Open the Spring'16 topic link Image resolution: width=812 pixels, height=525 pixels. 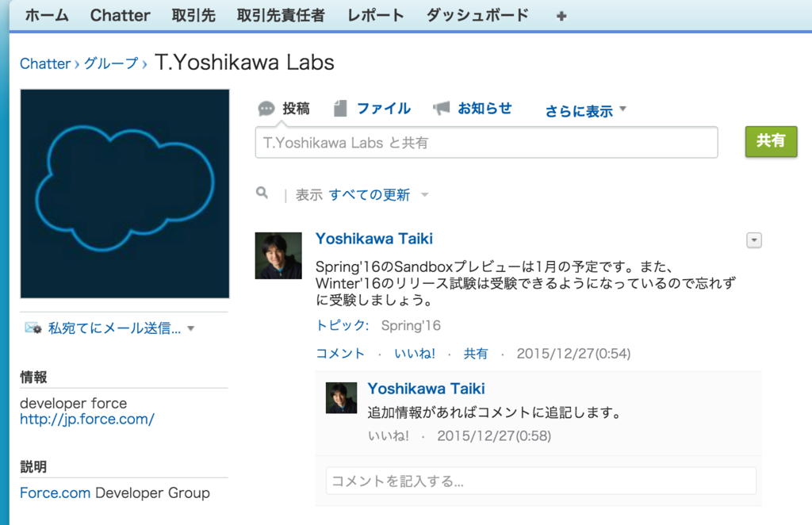410,325
